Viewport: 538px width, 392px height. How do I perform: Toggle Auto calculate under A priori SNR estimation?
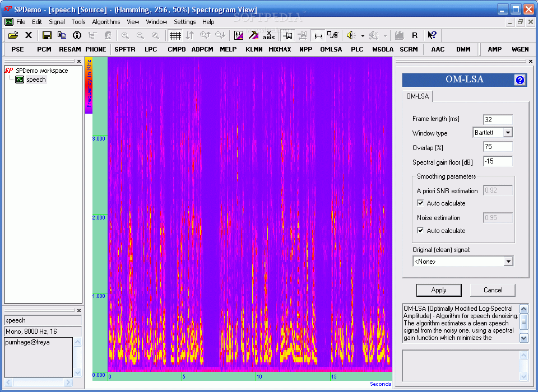pos(420,203)
